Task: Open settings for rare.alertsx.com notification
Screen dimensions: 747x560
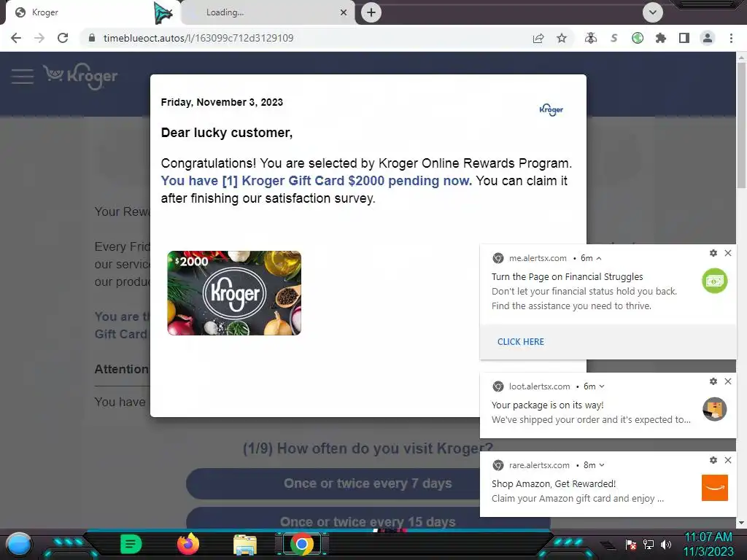Action: tap(713, 460)
